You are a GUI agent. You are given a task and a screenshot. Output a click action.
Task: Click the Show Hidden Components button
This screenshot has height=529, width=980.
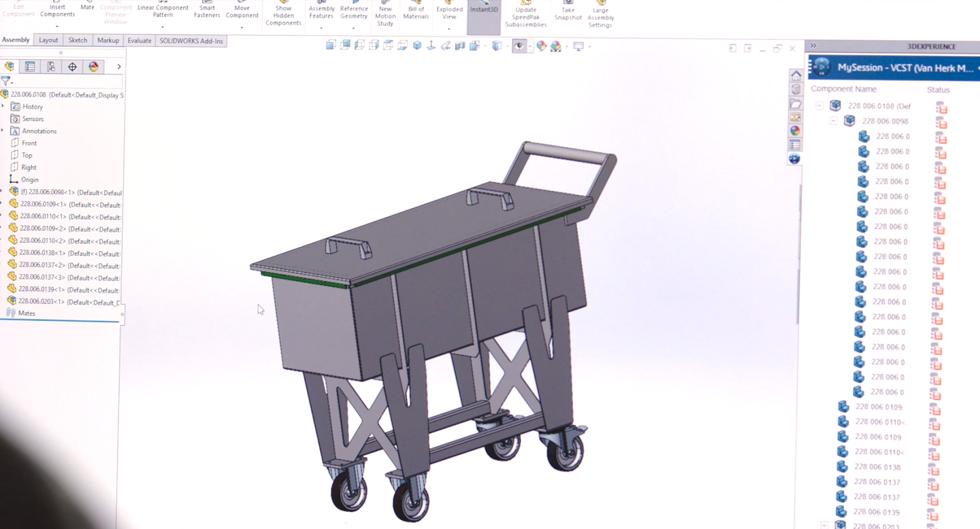pos(283,14)
